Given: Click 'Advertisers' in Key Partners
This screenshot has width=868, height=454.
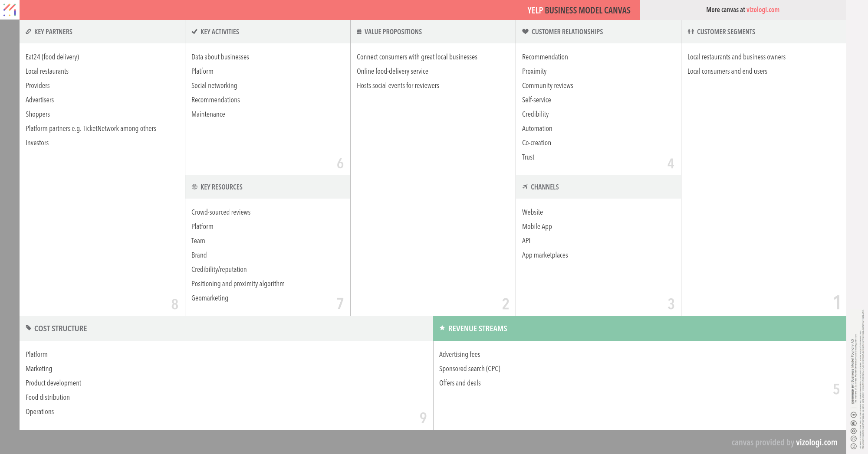Looking at the screenshot, I should pyautogui.click(x=39, y=100).
